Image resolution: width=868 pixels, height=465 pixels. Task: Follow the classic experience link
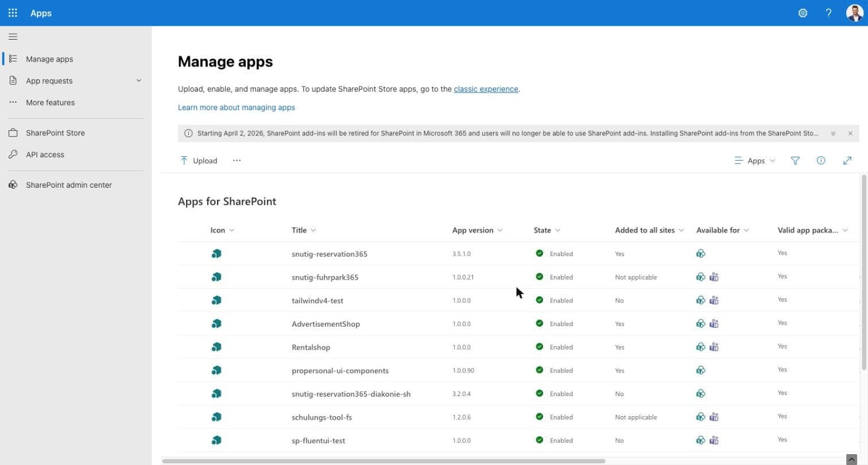(x=486, y=89)
